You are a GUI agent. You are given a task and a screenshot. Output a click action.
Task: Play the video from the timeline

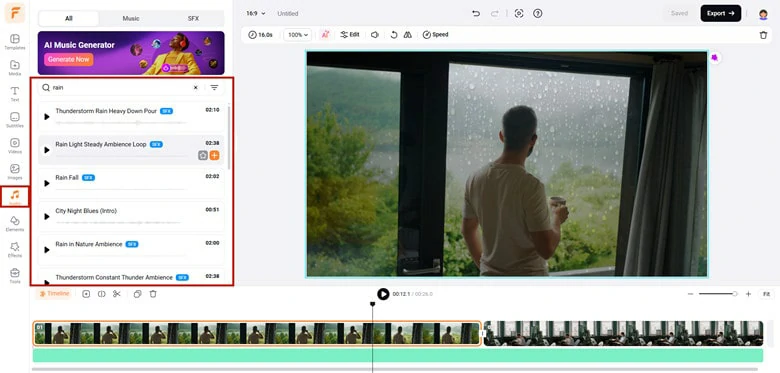(383, 294)
